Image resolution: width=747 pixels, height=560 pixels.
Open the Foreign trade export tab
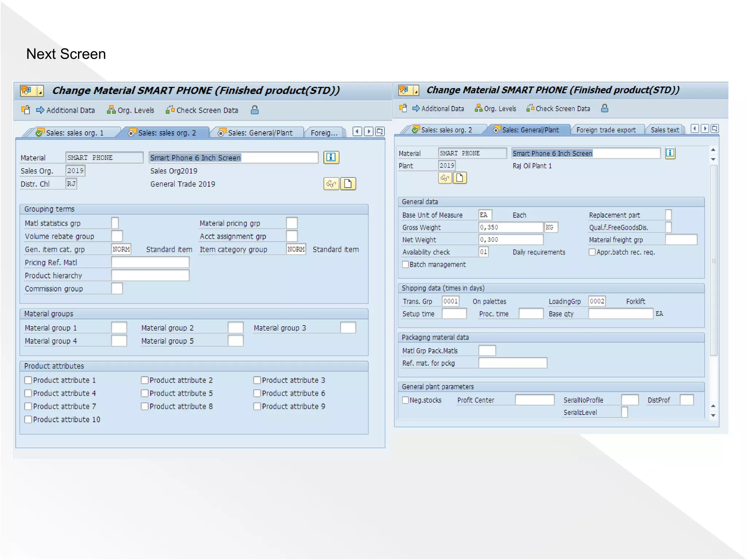tap(605, 130)
